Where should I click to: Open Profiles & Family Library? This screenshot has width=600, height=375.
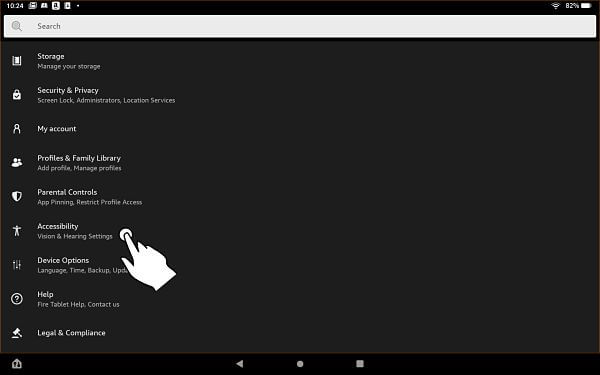tap(300, 163)
